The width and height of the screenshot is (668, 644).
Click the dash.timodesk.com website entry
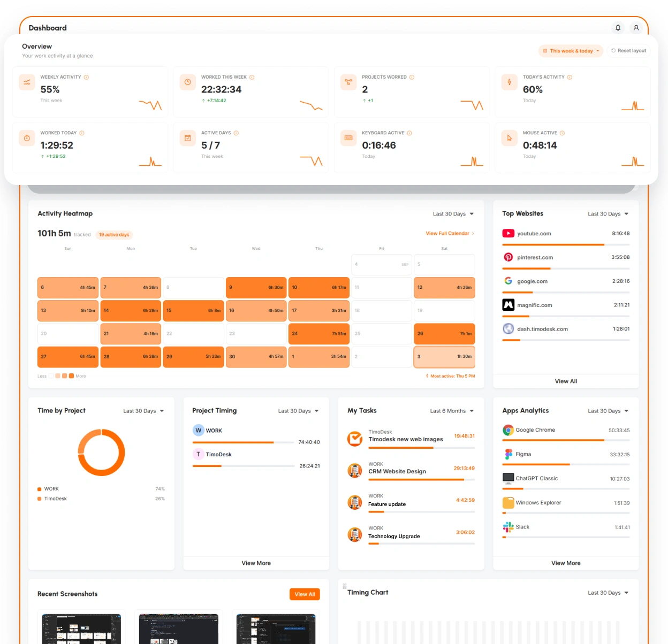[x=566, y=331]
